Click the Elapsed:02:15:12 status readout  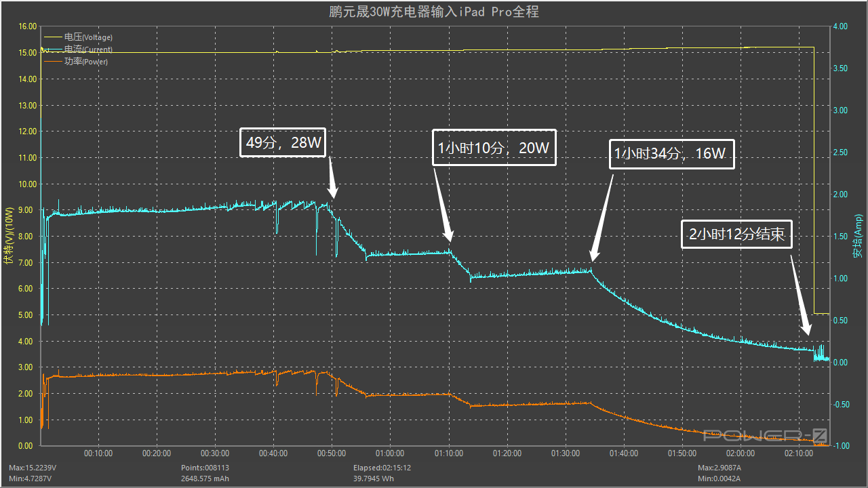[382, 468]
